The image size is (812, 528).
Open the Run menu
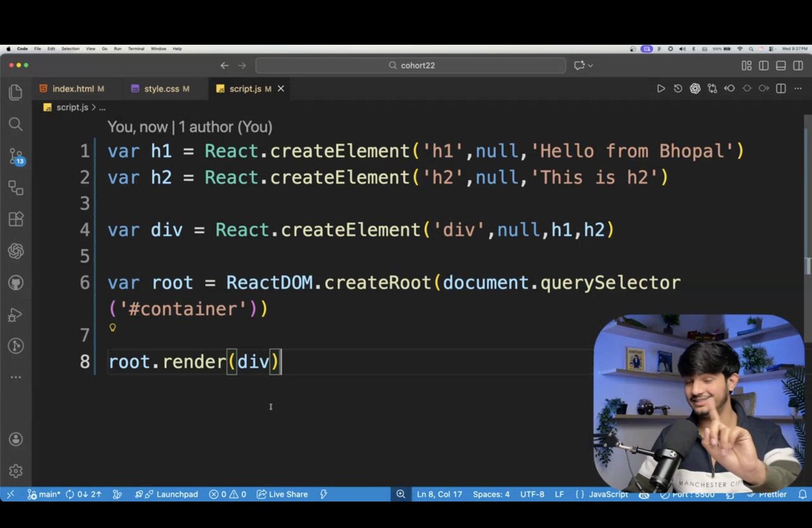(x=118, y=49)
